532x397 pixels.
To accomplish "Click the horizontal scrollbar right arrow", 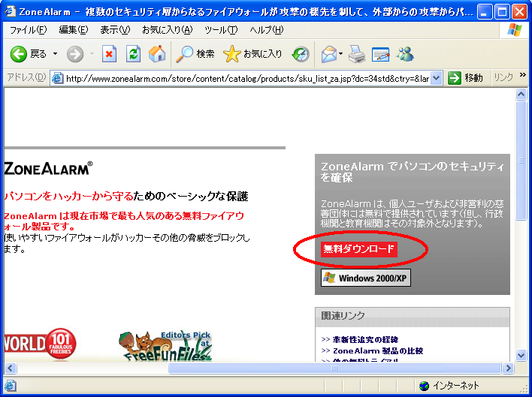I will [508, 368].
